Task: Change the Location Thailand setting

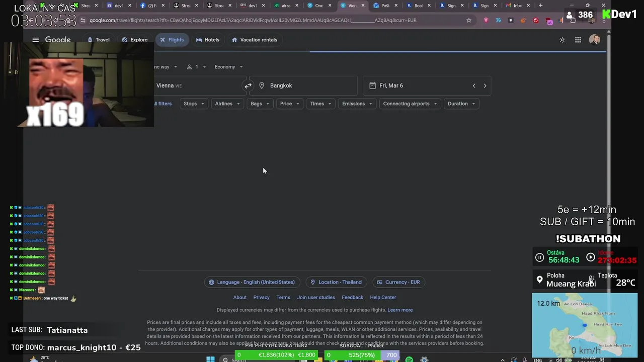Action: point(336,282)
